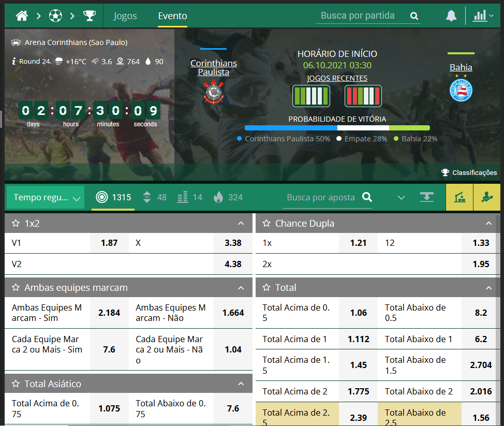Bet on X draw at 3.38
This screenshot has height=426, width=504.
pyautogui.click(x=233, y=243)
